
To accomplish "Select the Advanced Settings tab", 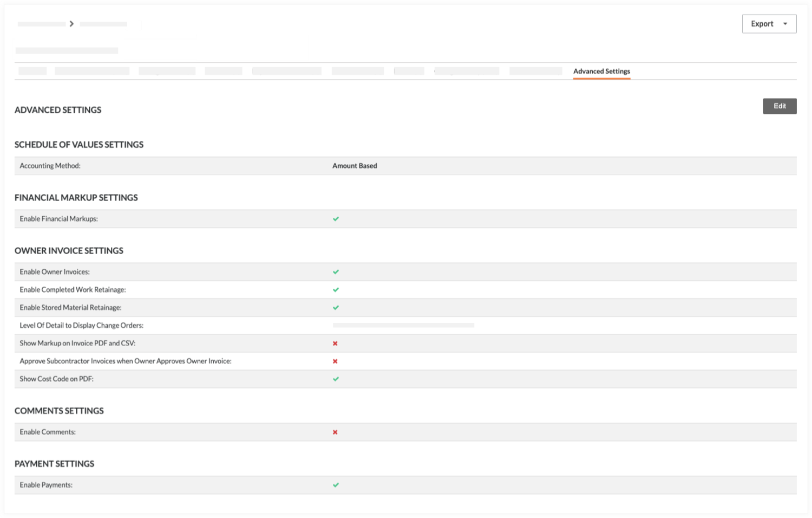I will pos(601,71).
